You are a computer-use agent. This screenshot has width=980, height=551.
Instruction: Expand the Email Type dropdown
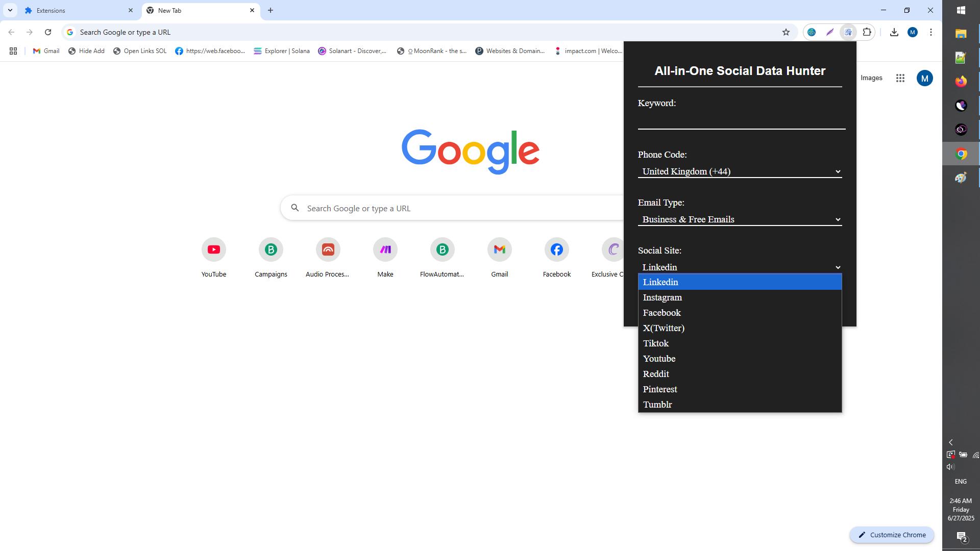pyautogui.click(x=739, y=219)
